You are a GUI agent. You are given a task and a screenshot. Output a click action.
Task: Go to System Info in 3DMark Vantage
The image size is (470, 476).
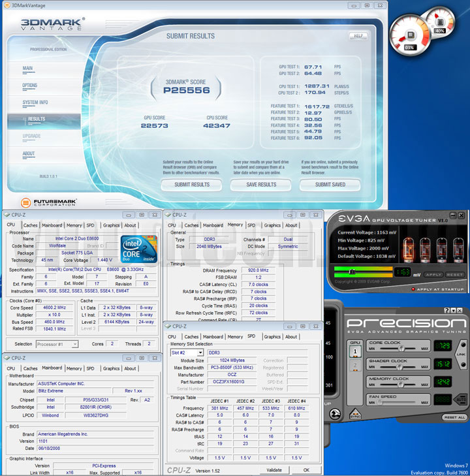(x=35, y=103)
